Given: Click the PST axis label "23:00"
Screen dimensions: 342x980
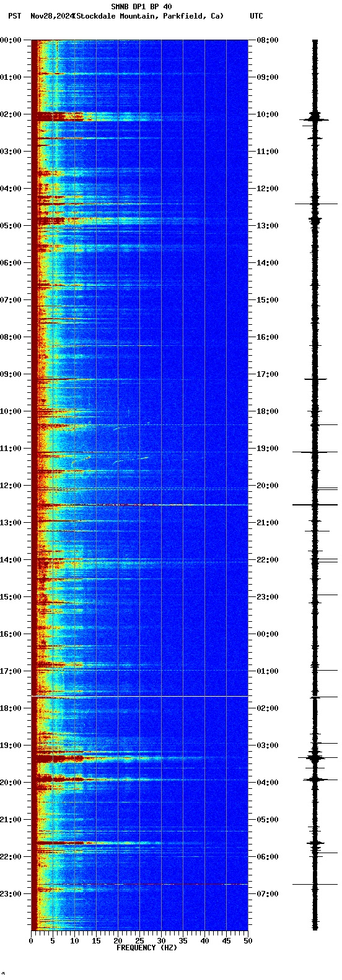Looking at the screenshot, I should coord(11,894).
